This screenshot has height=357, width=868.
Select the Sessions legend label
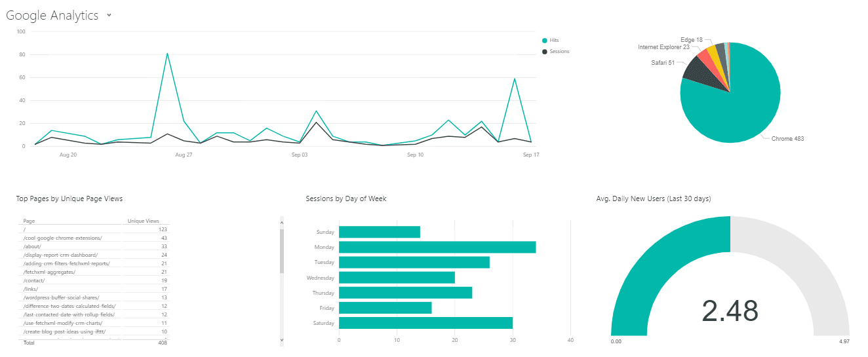[560, 51]
